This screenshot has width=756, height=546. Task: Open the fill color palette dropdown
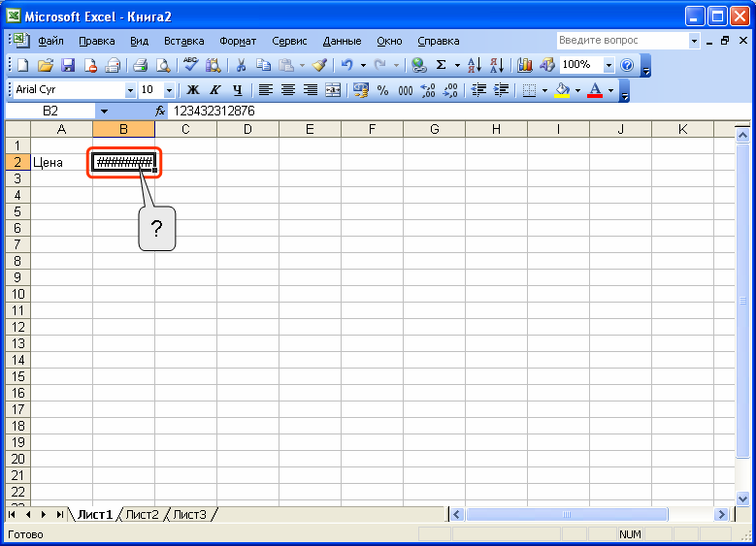[x=577, y=90]
